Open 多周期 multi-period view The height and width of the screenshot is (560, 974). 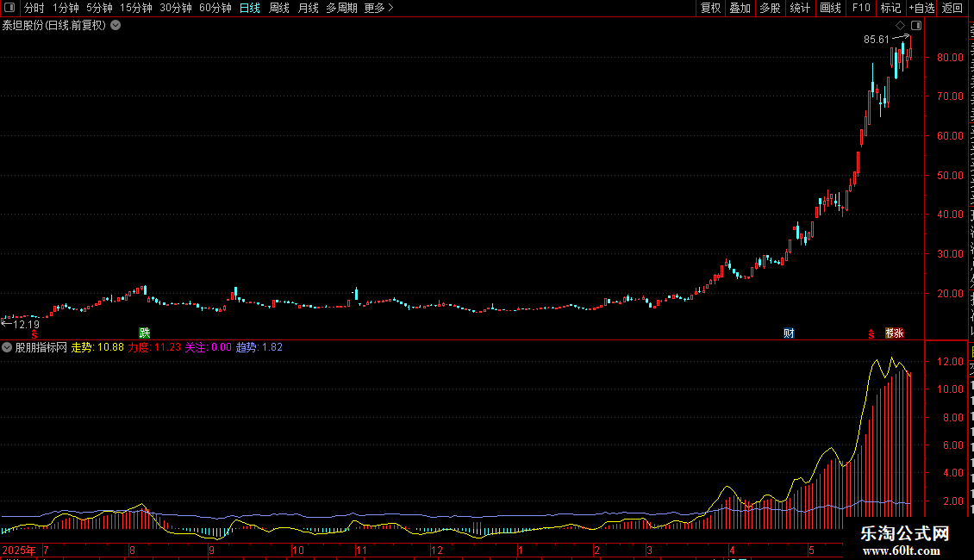(x=341, y=8)
